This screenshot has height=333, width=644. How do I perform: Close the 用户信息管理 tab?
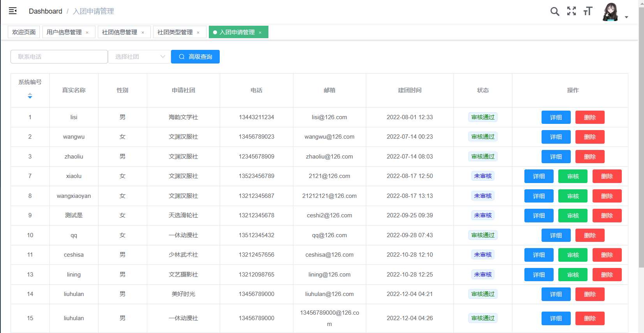pyautogui.click(x=87, y=33)
